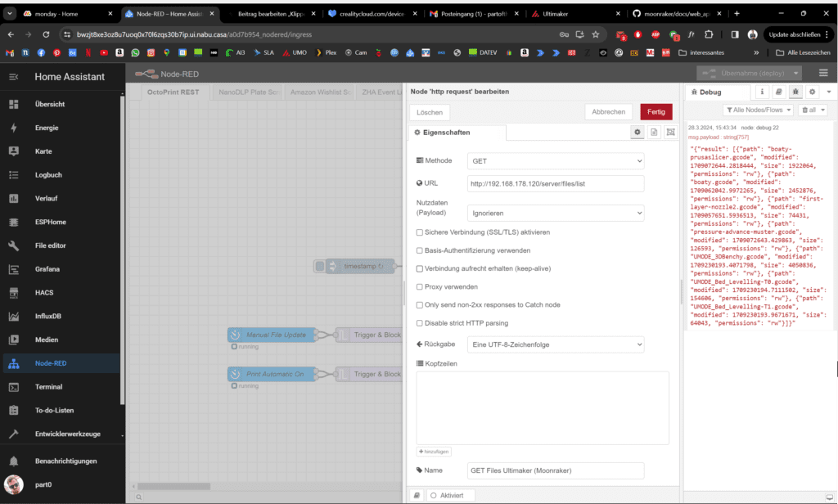Screen dimensions: 838x504
Task: Enable the Proxy verwenden checkbox
Action: coord(420,287)
